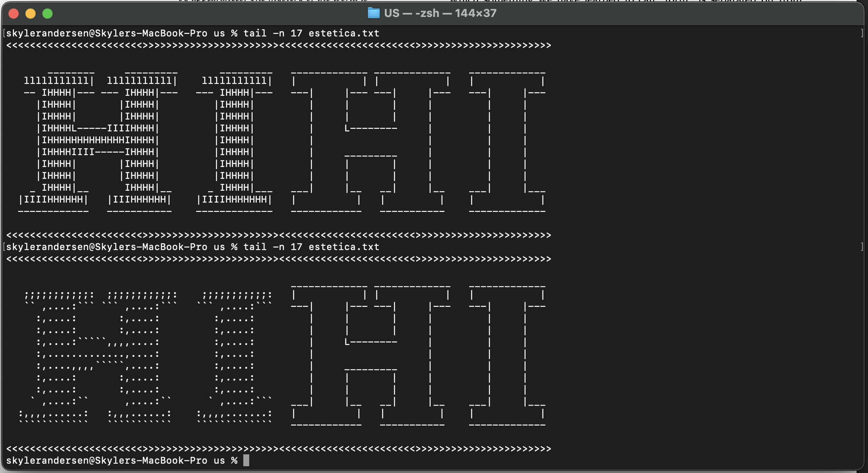Minimize the terminal with yellow button
868x473 pixels.
point(31,14)
